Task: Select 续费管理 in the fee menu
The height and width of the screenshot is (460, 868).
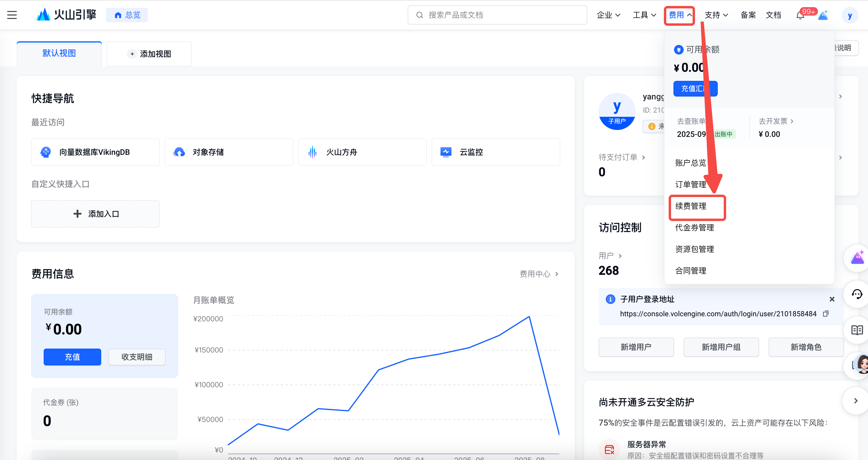Action: [x=691, y=206]
